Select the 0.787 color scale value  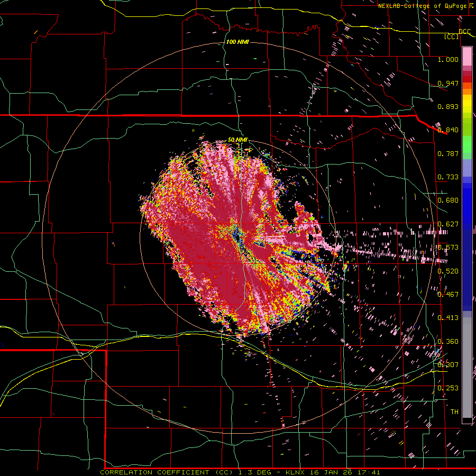pyautogui.click(x=448, y=153)
